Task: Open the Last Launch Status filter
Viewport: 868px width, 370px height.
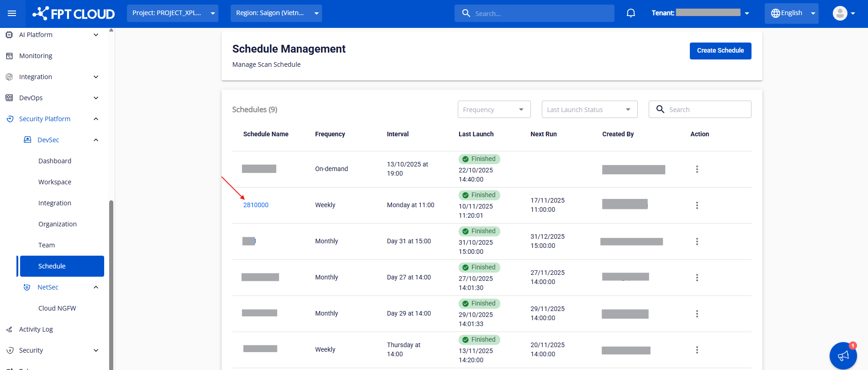Action: click(x=589, y=110)
